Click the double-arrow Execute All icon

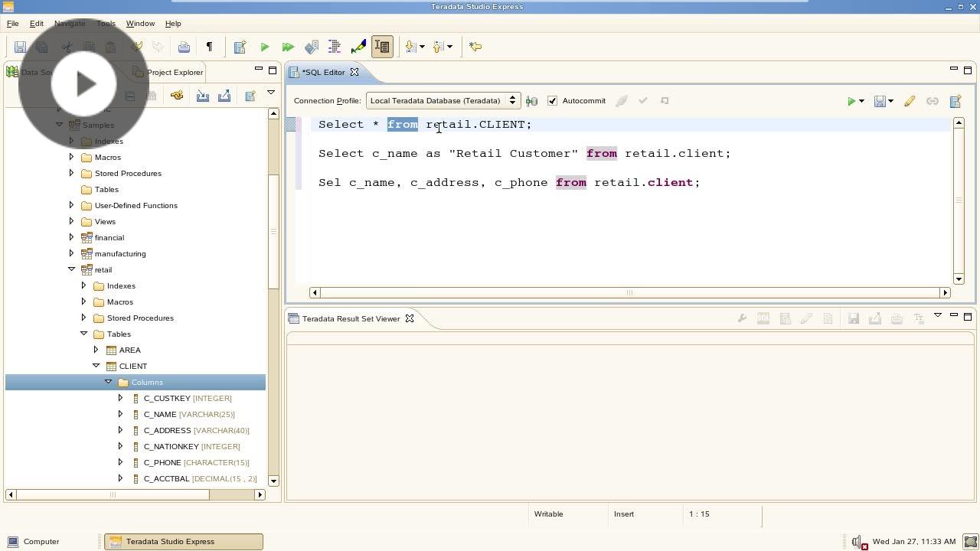pyautogui.click(x=288, y=47)
